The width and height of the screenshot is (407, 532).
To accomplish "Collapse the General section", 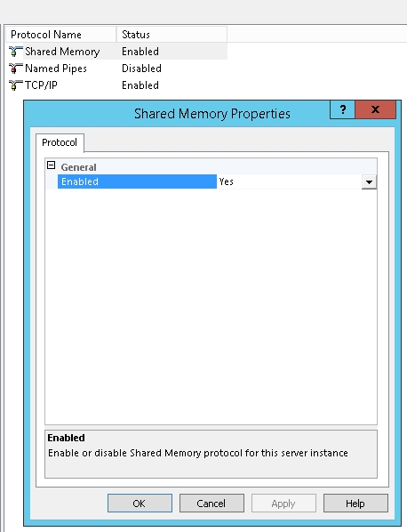I will tap(52, 165).
